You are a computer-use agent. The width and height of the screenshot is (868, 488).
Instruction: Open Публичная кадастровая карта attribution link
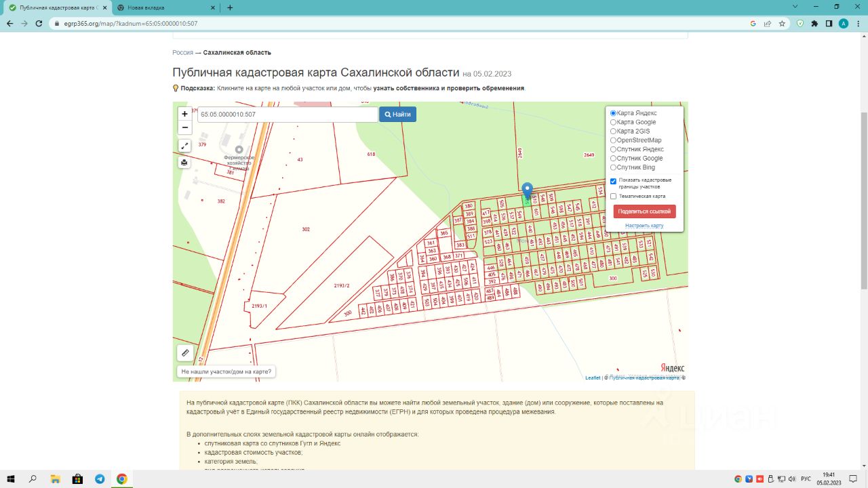tap(645, 378)
